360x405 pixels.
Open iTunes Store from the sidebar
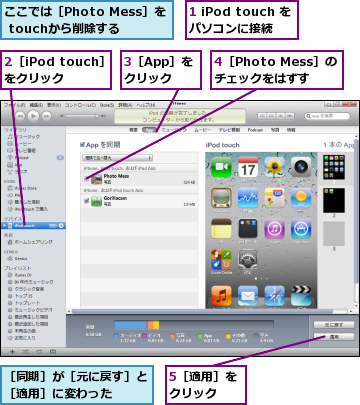[x=22, y=188]
